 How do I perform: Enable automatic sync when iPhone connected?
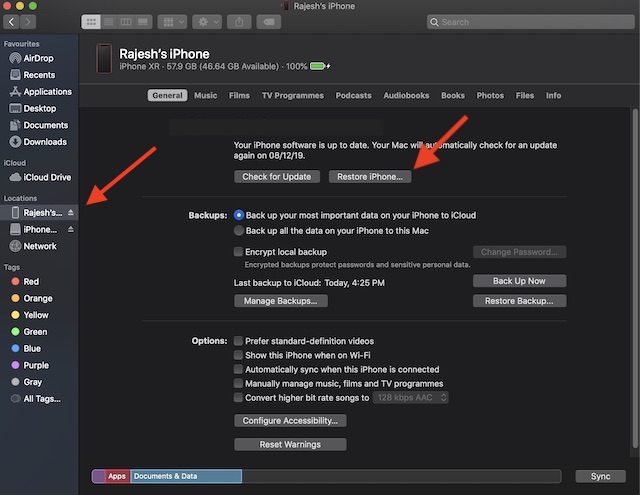point(238,369)
